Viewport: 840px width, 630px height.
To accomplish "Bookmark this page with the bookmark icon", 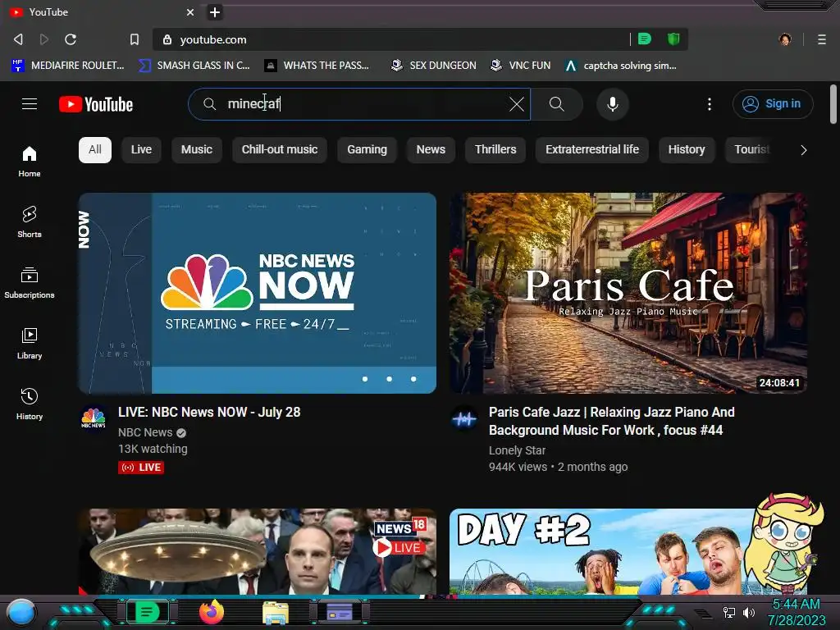I will tap(135, 39).
